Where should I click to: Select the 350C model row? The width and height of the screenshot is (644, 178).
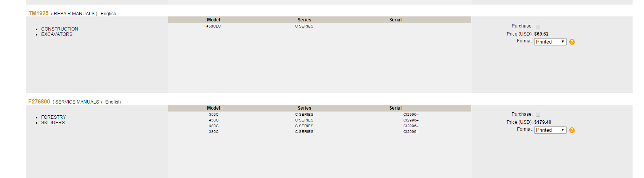coord(214,115)
